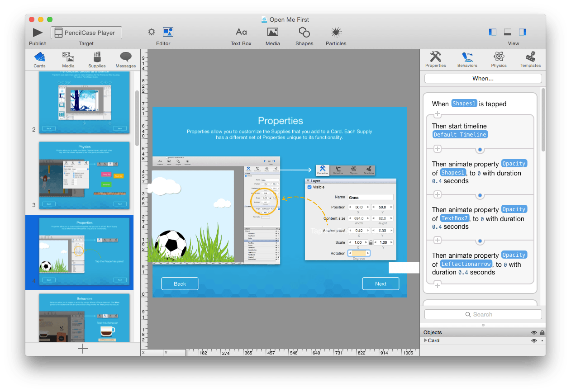Click the When... button
This screenshot has height=392, width=571.
click(x=483, y=79)
